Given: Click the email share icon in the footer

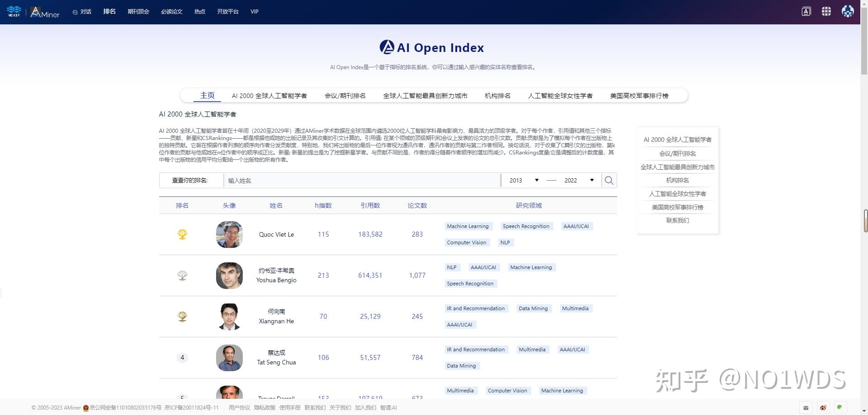Looking at the screenshot, I should coord(806,408).
